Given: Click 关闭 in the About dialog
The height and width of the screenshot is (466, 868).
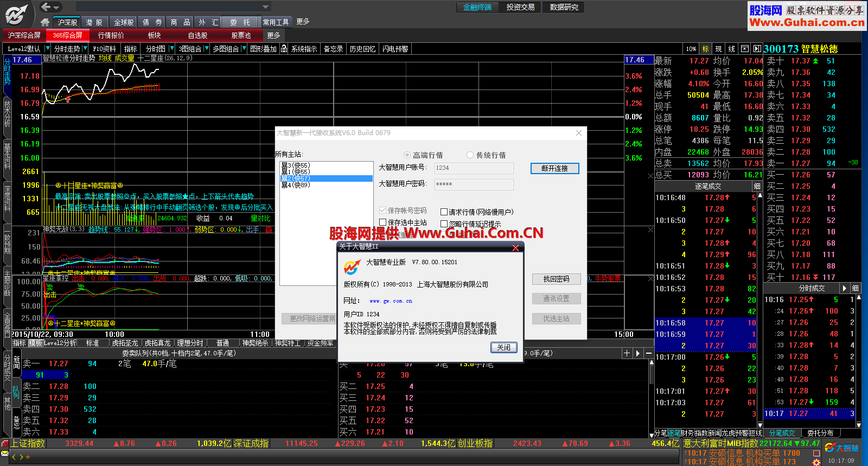Looking at the screenshot, I should tap(503, 347).
